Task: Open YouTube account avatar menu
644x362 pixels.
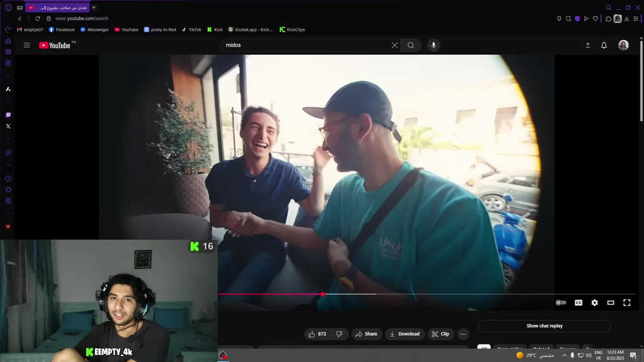Action: tap(623, 45)
